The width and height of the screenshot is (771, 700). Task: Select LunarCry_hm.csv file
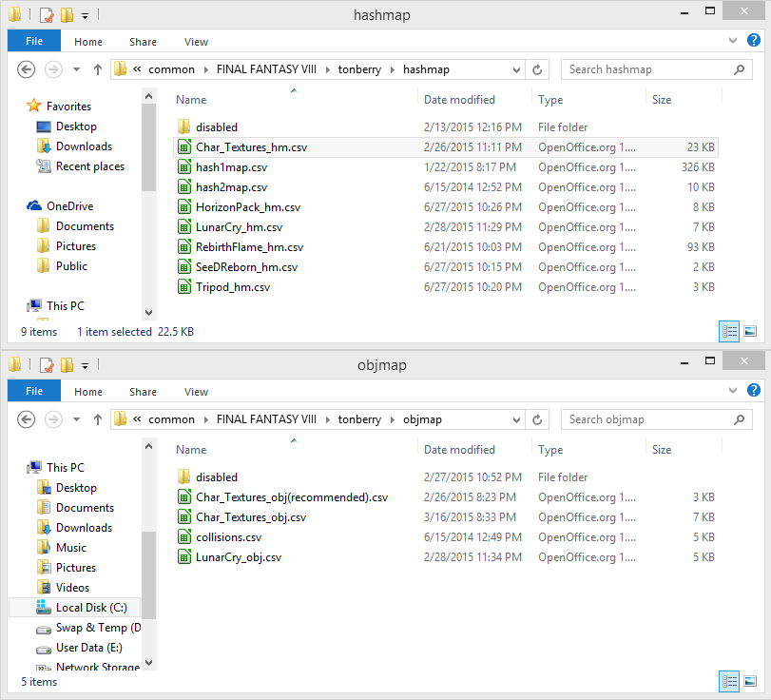(x=446, y=227)
